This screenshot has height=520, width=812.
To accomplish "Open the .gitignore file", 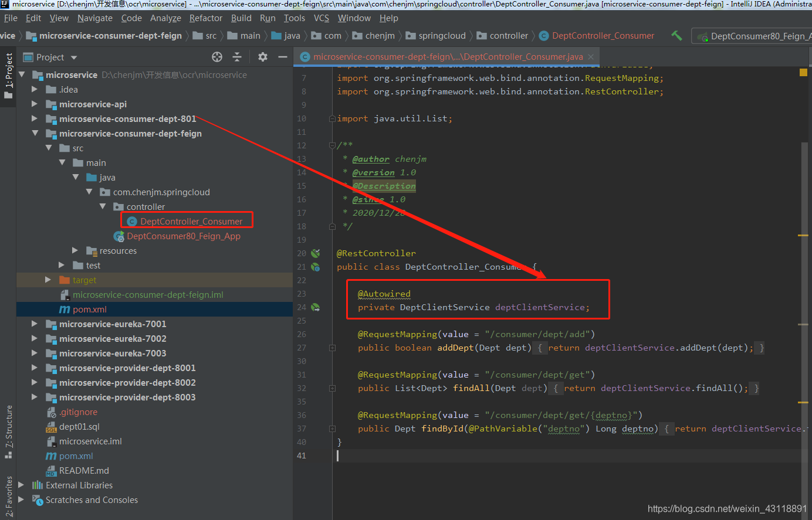I will click(78, 412).
